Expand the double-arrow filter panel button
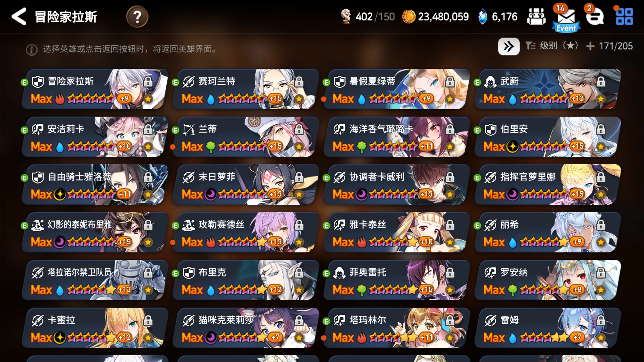The width and height of the screenshot is (644, 362). 508,46
